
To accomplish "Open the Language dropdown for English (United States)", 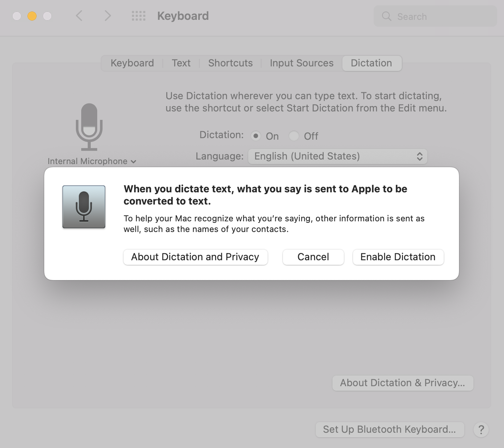I will (x=338, y=156).
